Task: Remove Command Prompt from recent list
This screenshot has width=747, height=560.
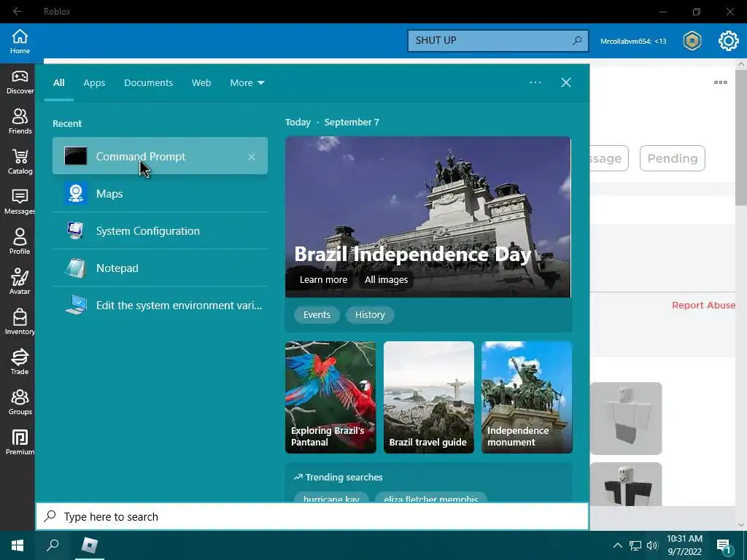Action: coord(252,157)
